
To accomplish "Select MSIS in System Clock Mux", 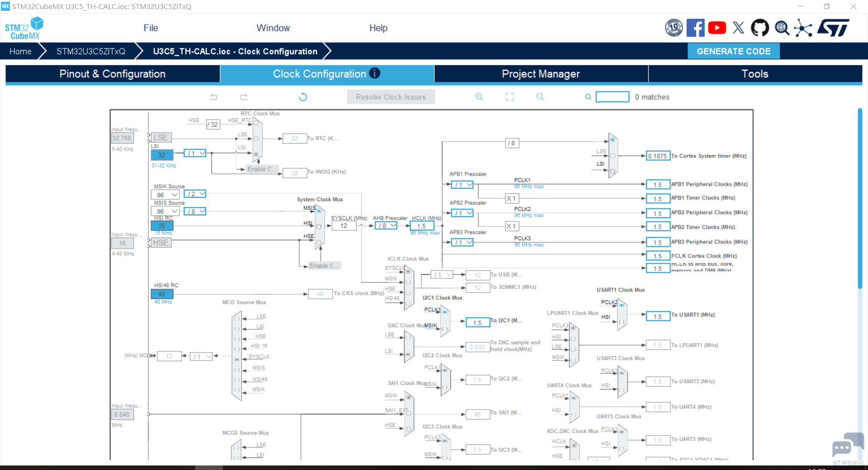I will point(319,211).
